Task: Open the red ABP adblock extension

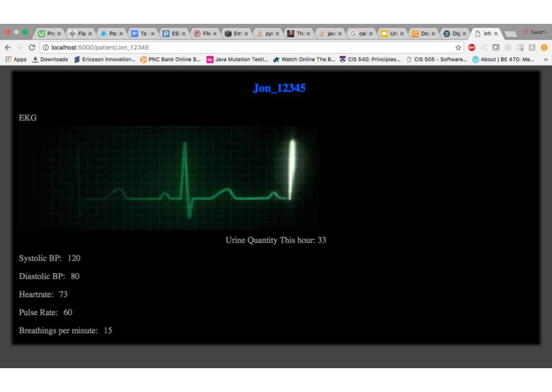Action: point(472,48)
